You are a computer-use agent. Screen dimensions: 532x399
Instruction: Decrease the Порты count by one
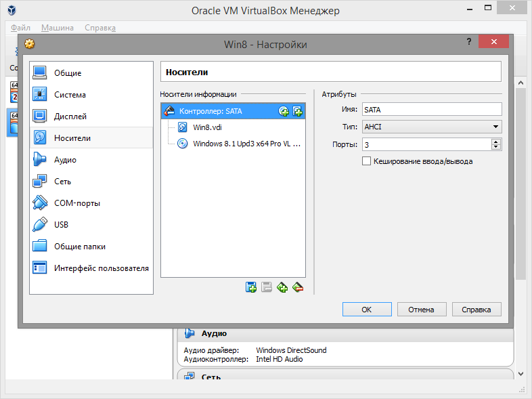496,147
